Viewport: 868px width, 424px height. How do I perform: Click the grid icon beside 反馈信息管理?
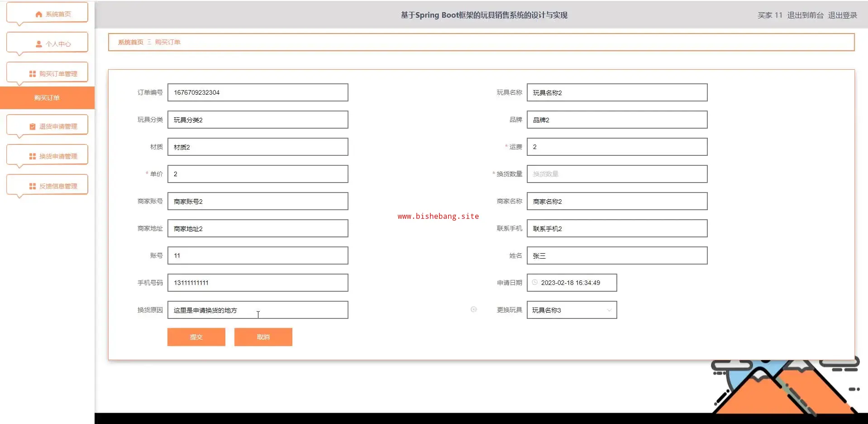click(x=33, y=186)
